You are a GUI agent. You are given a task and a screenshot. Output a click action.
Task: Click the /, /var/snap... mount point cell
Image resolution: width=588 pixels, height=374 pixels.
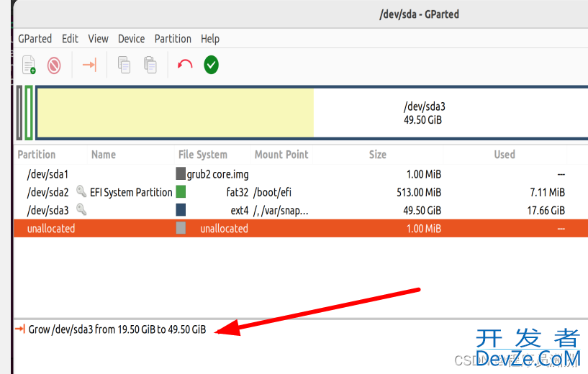281,211
